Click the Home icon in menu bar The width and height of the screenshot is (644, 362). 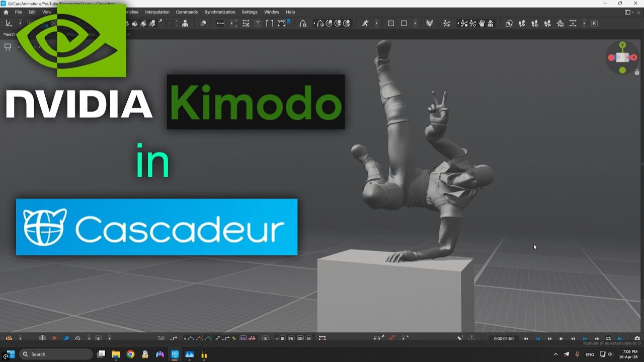(6, 12)
